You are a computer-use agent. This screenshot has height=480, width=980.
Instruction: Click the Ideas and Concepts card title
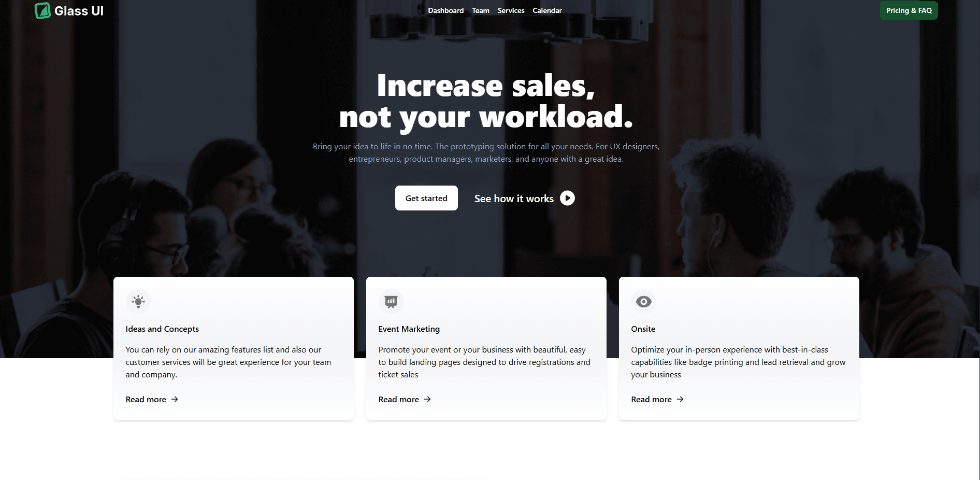(x=162, y=329)
